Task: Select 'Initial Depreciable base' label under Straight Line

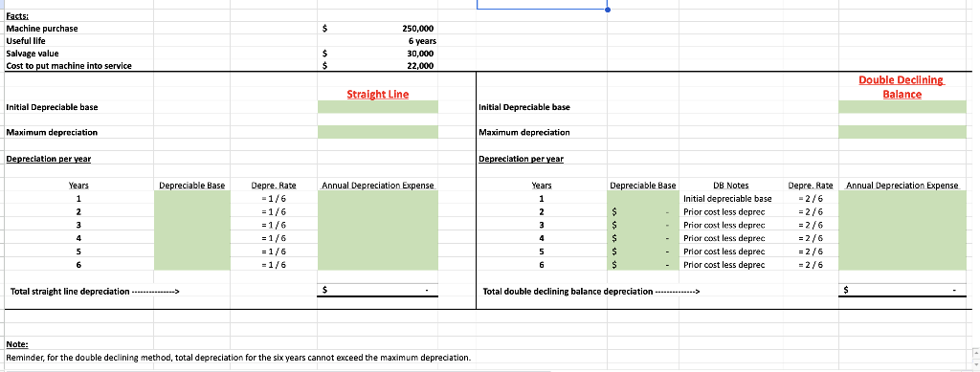Action: point(52,107)
